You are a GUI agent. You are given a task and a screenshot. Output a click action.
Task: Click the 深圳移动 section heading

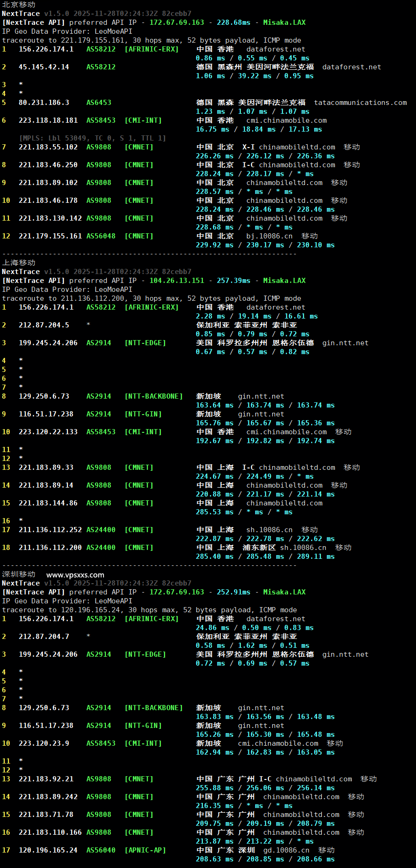(19, 574)
